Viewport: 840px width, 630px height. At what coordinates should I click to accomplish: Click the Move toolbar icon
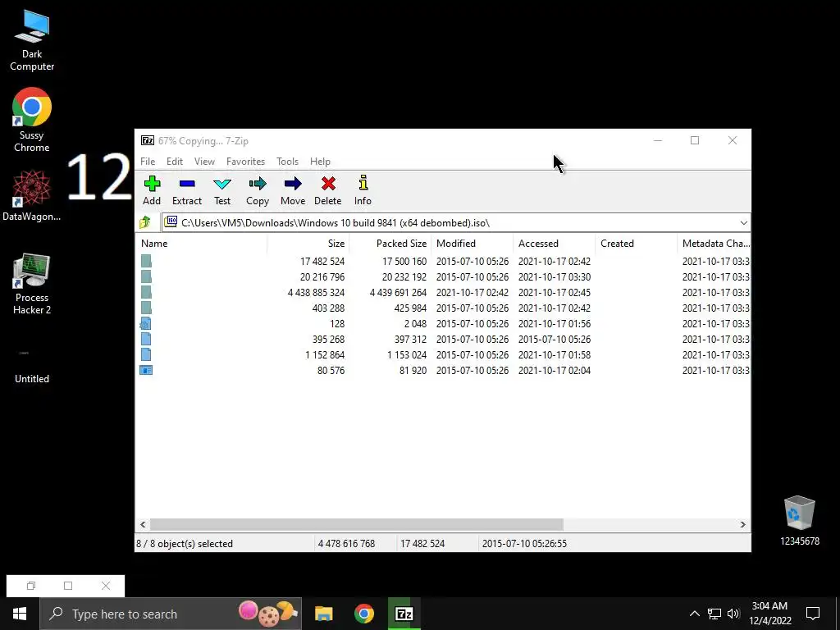pyautogui.click(x=293, y=190)
